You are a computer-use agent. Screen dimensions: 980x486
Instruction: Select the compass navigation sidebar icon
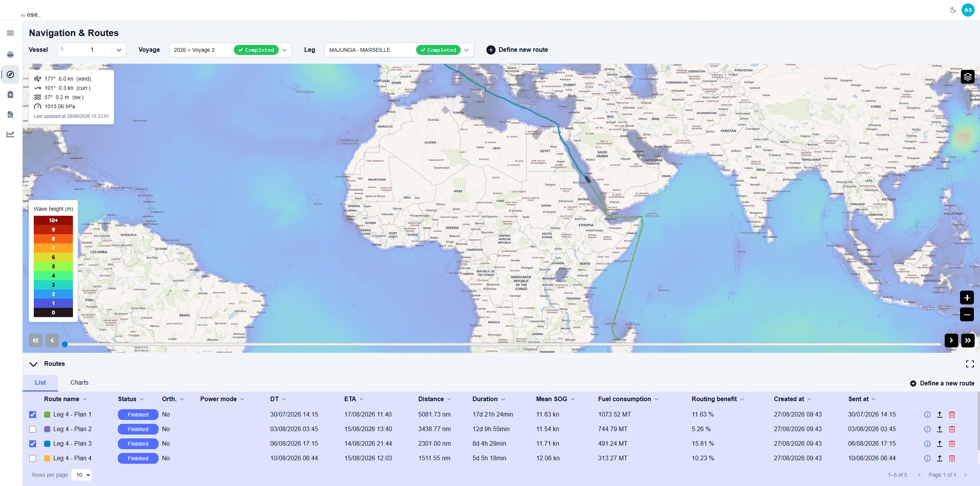10,74
